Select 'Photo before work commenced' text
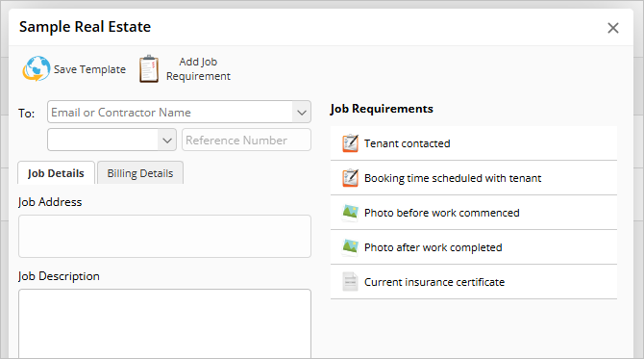644x359 pixels. (x=442, y=213)
